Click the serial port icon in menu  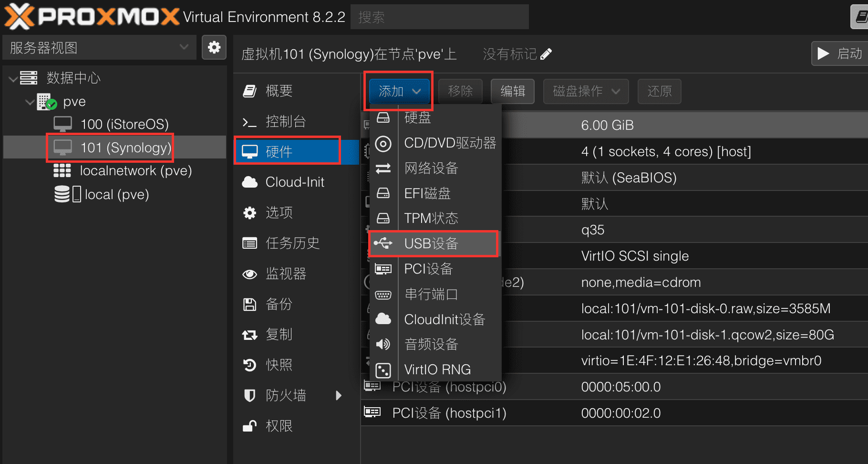383,295
